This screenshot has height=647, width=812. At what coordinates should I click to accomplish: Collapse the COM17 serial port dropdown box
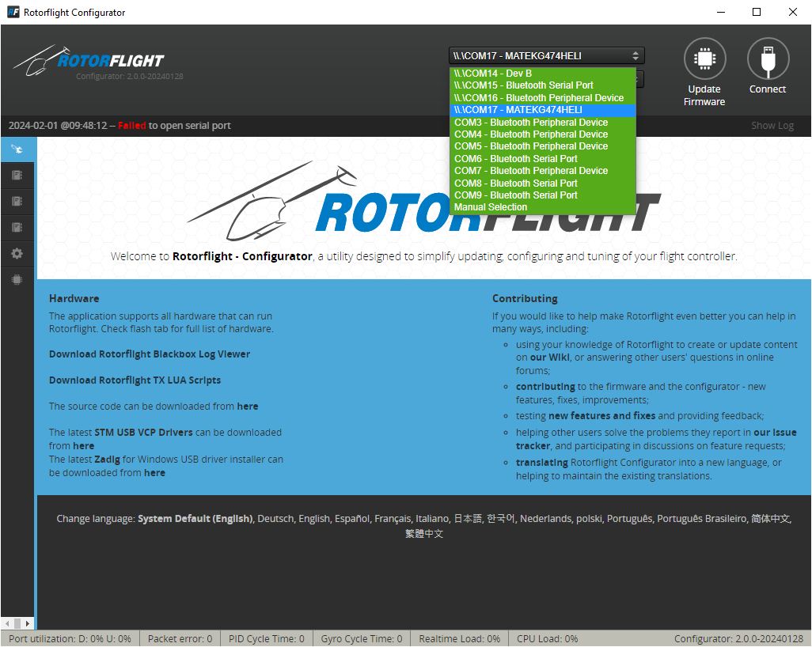[x=546, y=55]
